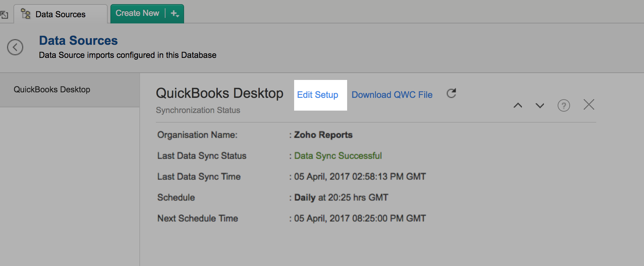Switch to the Data Sources tab

(x=60, y=14)
